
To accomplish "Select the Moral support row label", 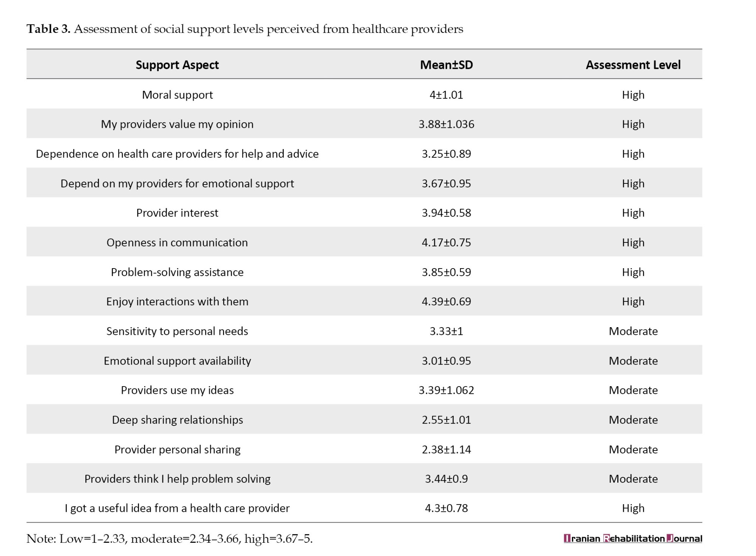I will click(177, 95).
